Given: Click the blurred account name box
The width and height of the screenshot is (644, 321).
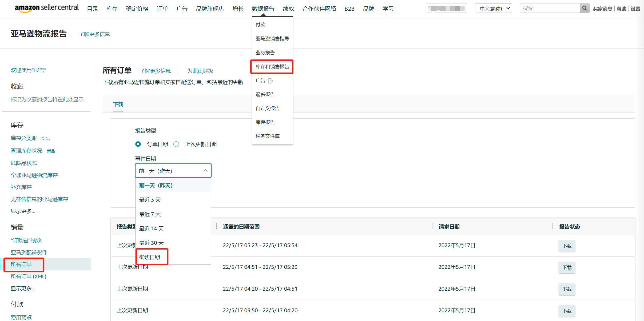Looking at the screenshot, I should click(446, 8).
